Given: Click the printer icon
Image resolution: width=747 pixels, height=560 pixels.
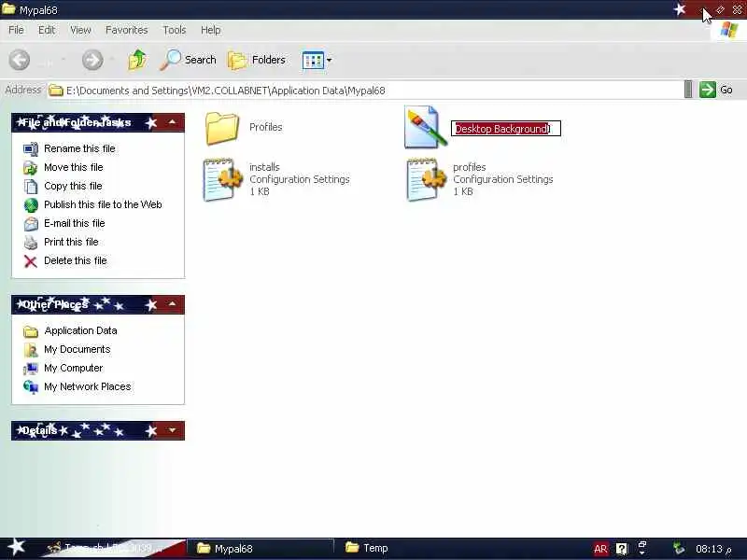Looking at the screenshot, I should pyautogui.click(x=31, y=243).
